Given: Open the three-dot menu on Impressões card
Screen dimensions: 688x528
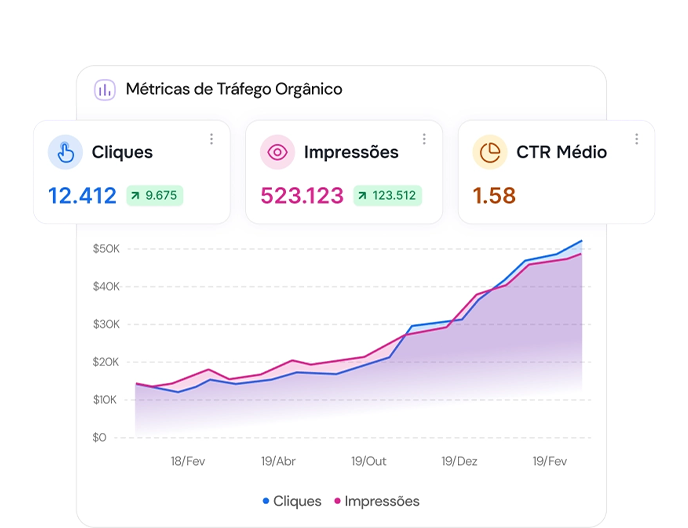Looking at the screenshot, I should [424, 139].
